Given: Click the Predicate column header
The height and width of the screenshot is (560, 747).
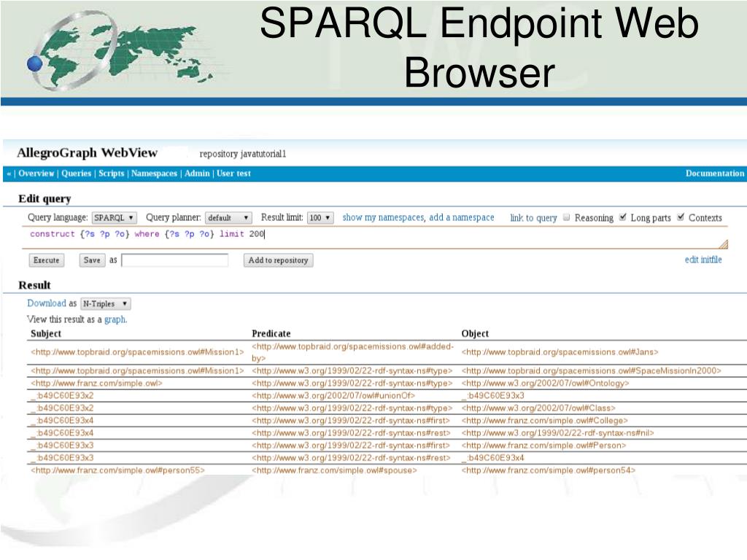Looking at the screenshot, I should (x=271, y=333).
